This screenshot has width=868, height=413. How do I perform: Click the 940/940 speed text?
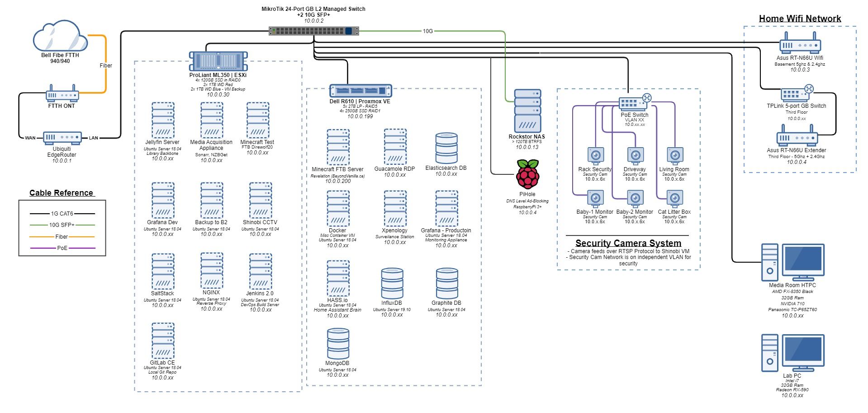coord(60,61)
